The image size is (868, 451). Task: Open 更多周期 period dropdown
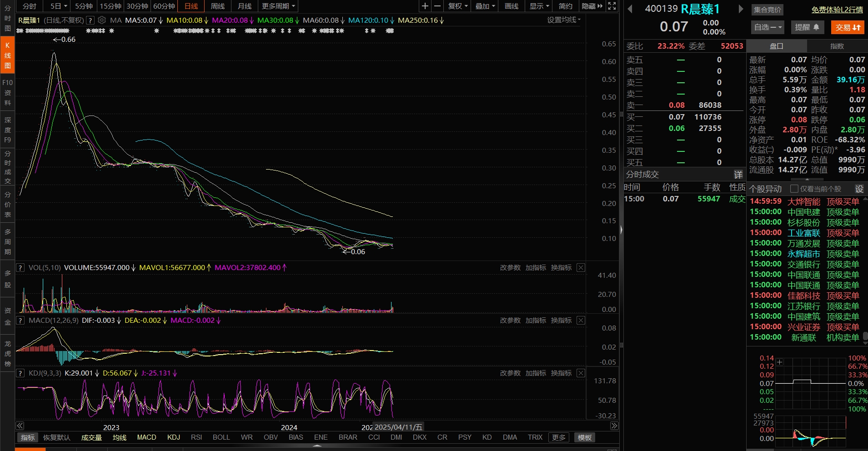click(278, 6)
